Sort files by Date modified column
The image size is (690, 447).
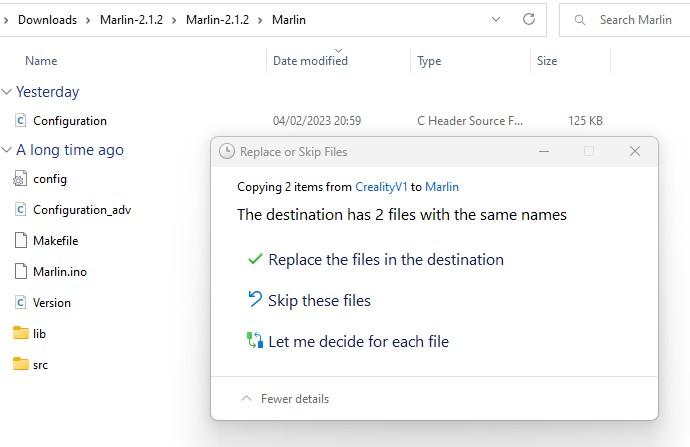(310, 61)
